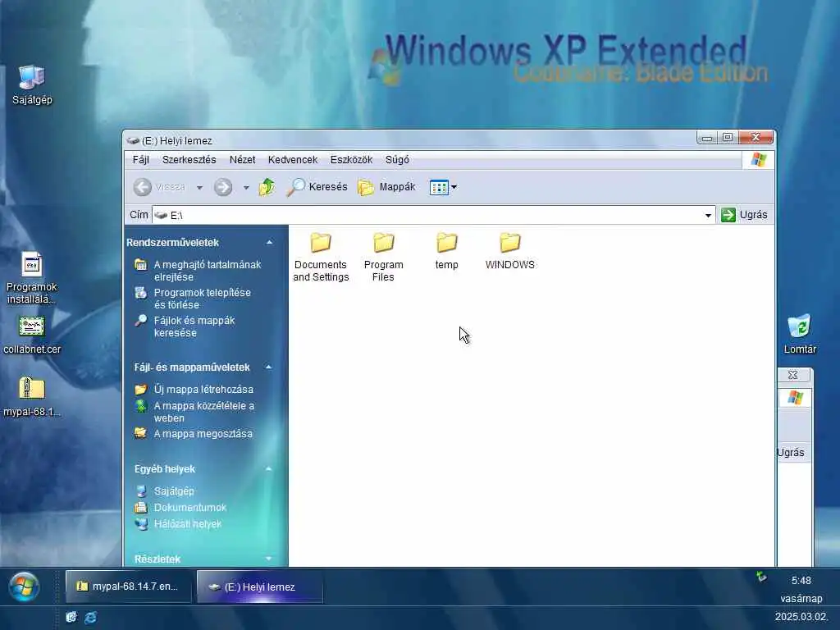Click the Forward arrow button
The height and width of the screenshot is (630, 840).
pos(223,187)
